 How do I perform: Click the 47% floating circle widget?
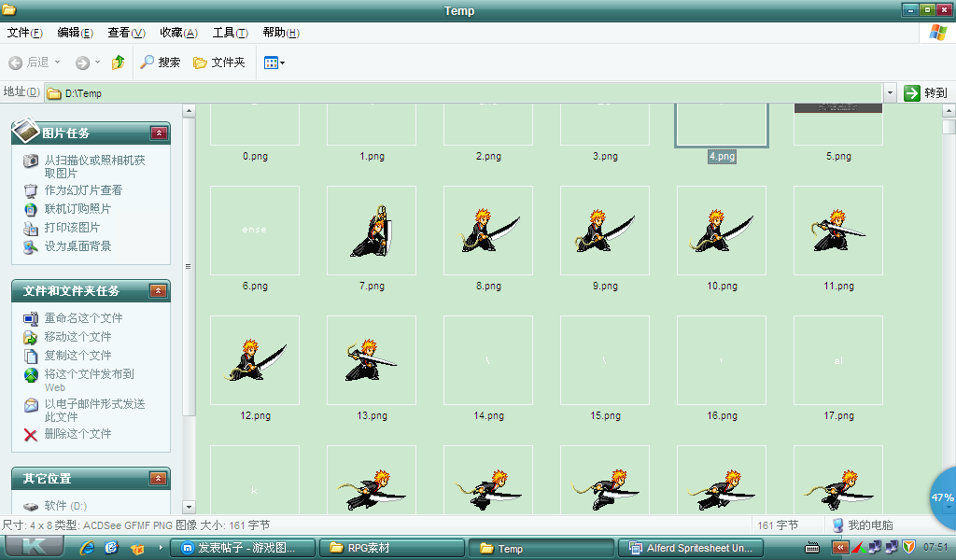943,497
